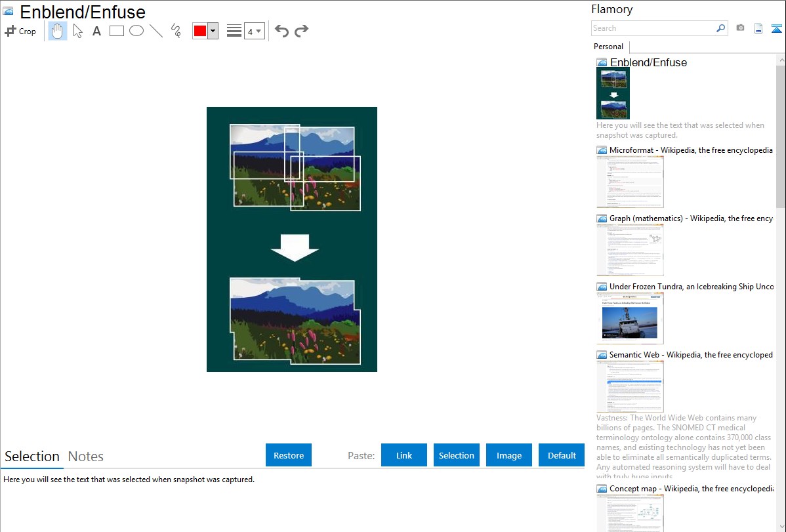Click the Paste Image button
Screen dimensions: 786x532
508,455
